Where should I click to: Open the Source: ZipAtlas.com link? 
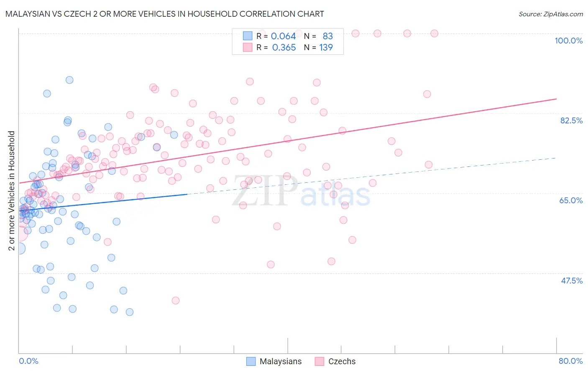(551, 14)
